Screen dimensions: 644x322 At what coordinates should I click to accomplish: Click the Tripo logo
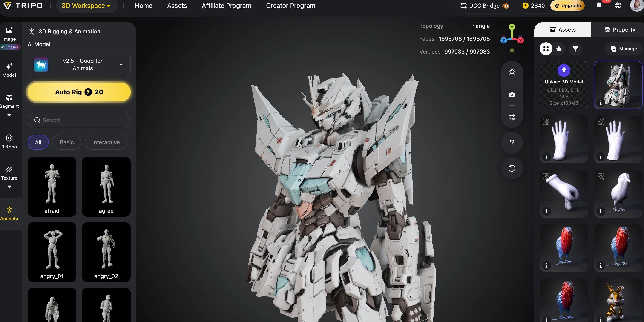tap(23, 6)
